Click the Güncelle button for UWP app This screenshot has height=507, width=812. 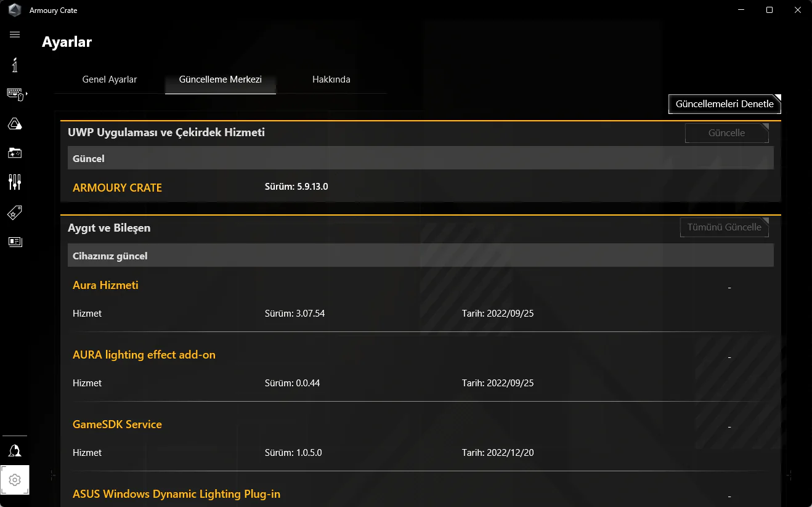tap(726, 133)
